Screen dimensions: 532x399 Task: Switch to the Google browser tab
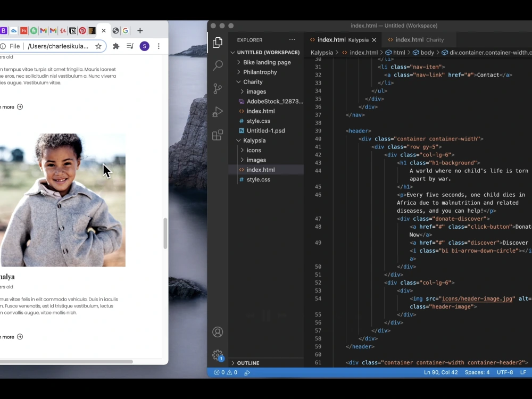point(126,31)
